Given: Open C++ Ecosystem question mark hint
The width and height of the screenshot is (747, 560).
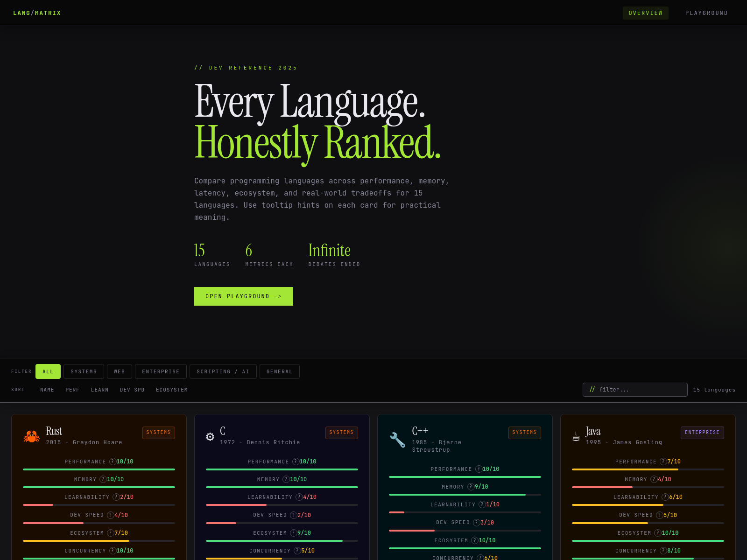Looking at the screenshot, I should pos(474,540).
